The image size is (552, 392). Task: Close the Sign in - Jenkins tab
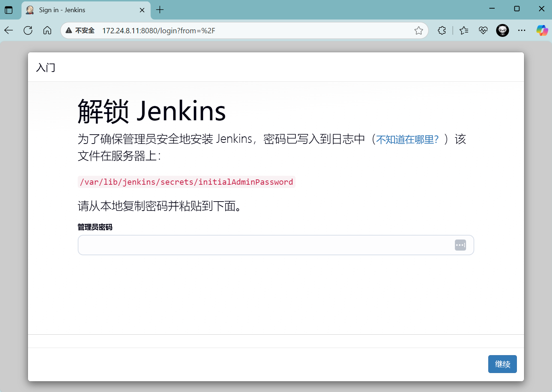(x=142, y=10)
